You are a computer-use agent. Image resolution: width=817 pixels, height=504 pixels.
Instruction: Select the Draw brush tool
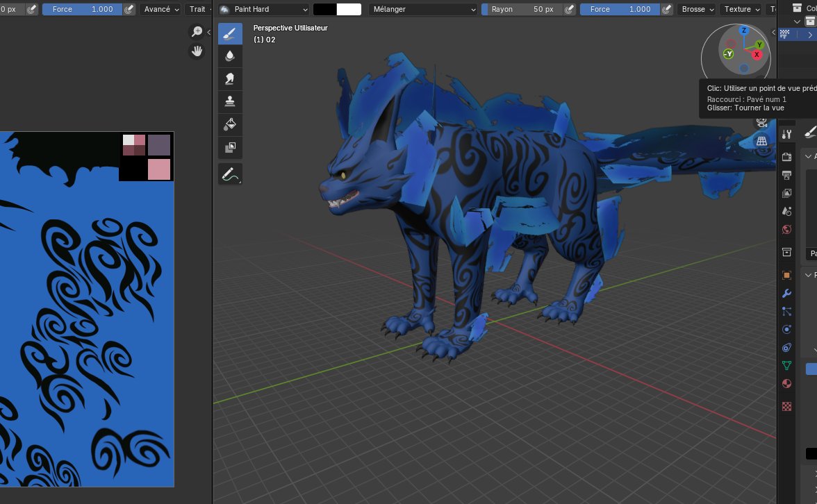pyautogui.click(x=230, y=34)
